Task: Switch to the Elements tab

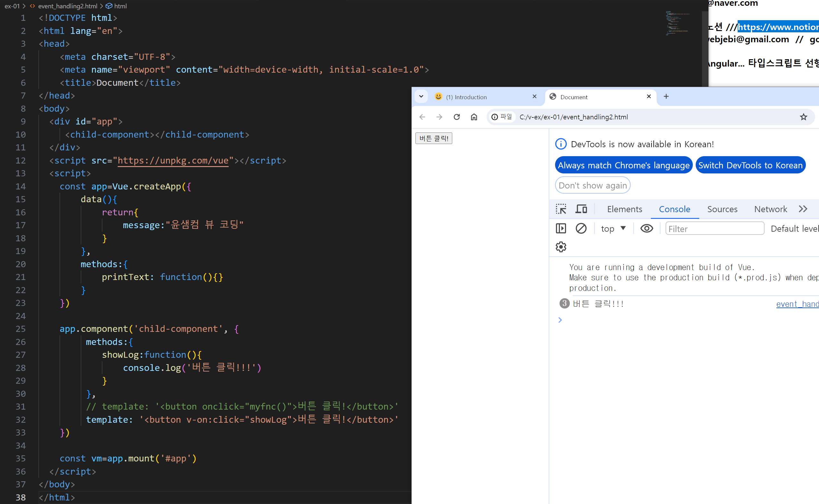Action: [624, 209]
